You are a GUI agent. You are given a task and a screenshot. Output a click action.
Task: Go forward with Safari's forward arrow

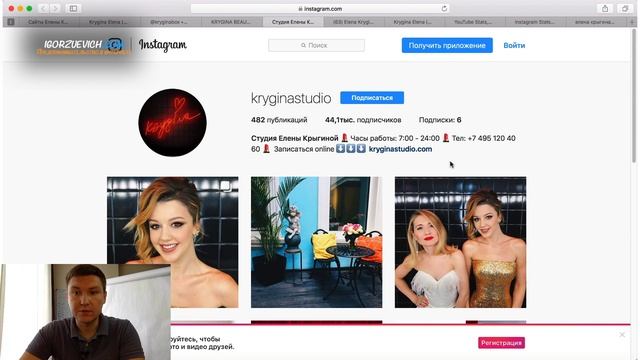point(55,8)
